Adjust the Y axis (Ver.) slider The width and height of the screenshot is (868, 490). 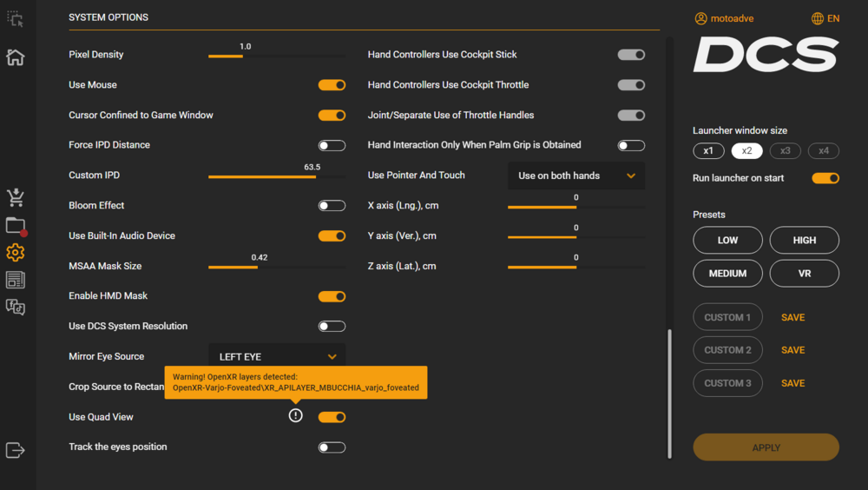(576, 237)
